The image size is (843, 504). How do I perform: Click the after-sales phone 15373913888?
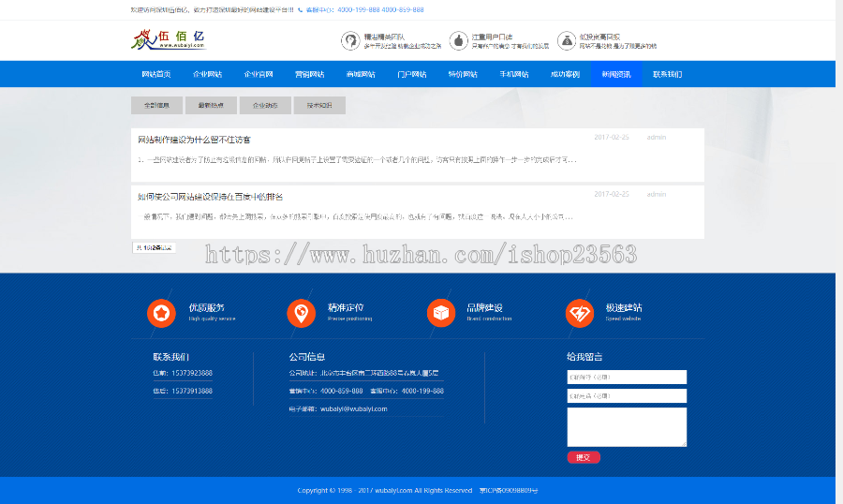192,391
